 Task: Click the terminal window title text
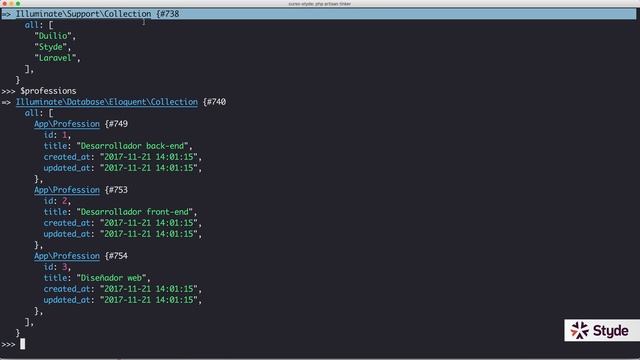(320, 4)
